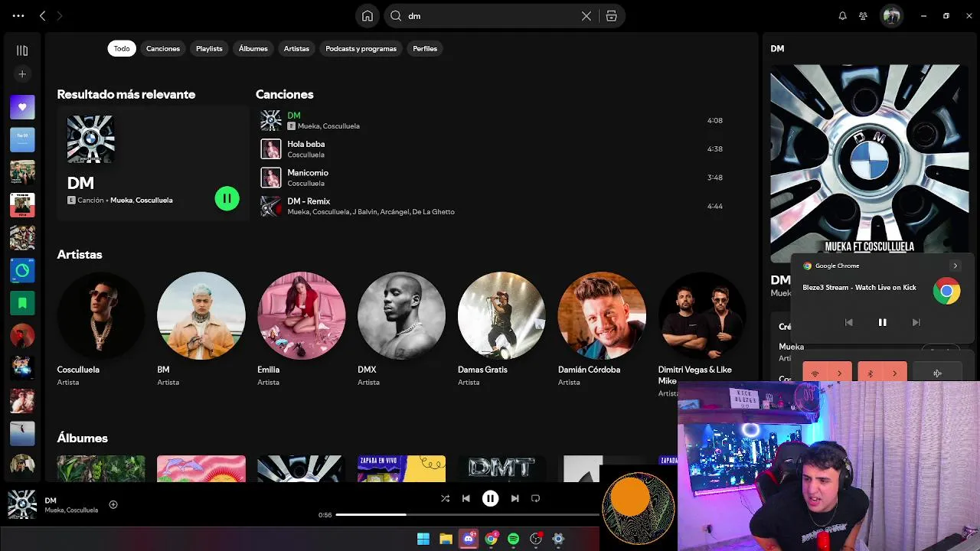Screen dimensions: 980x551
Task: Seek on the song progress bar
Action: coord(467,515)
